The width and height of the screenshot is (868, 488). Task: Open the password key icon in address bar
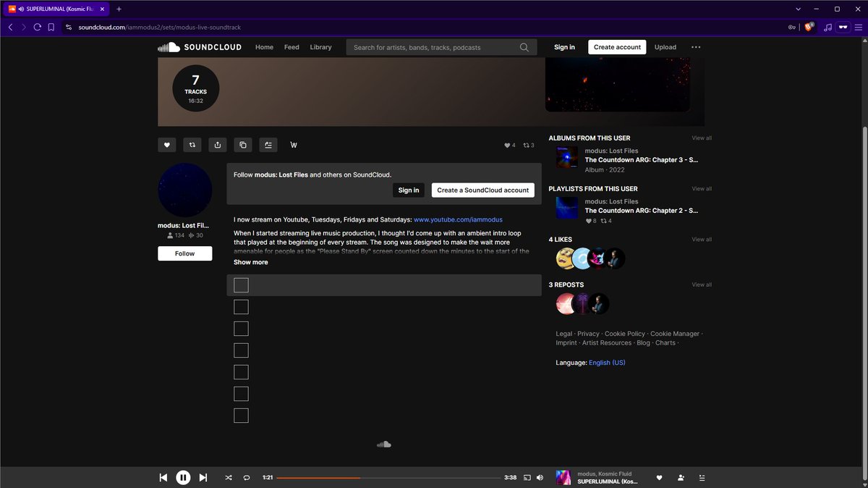pos(793,27)
